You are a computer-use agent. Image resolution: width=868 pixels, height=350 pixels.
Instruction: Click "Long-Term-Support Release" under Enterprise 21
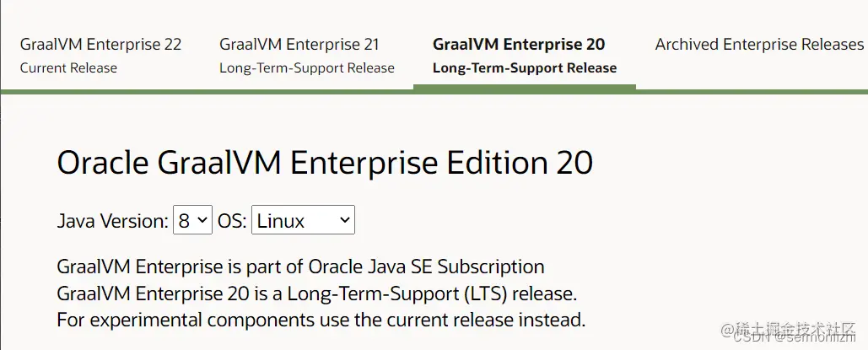[x=307, y=68]
